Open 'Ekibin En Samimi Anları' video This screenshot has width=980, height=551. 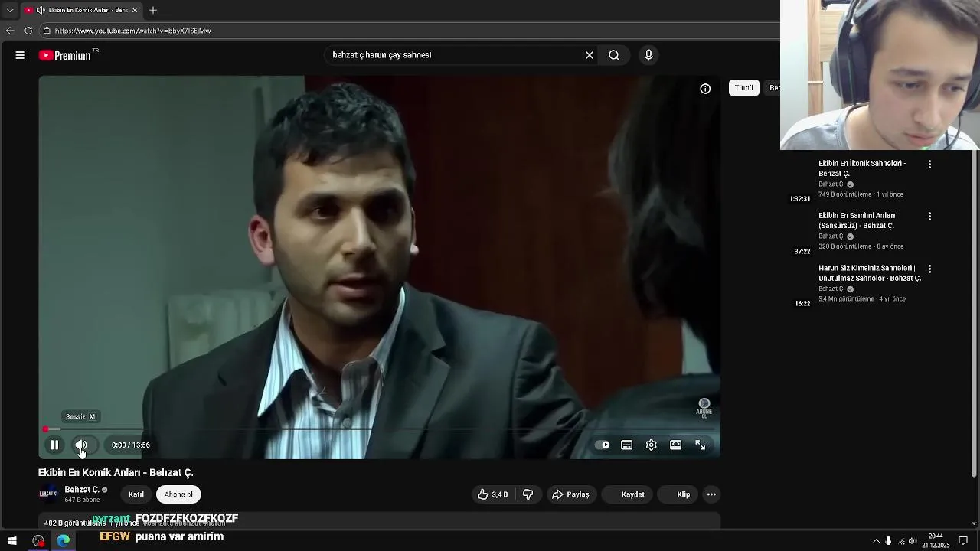[x=857, y=220]
